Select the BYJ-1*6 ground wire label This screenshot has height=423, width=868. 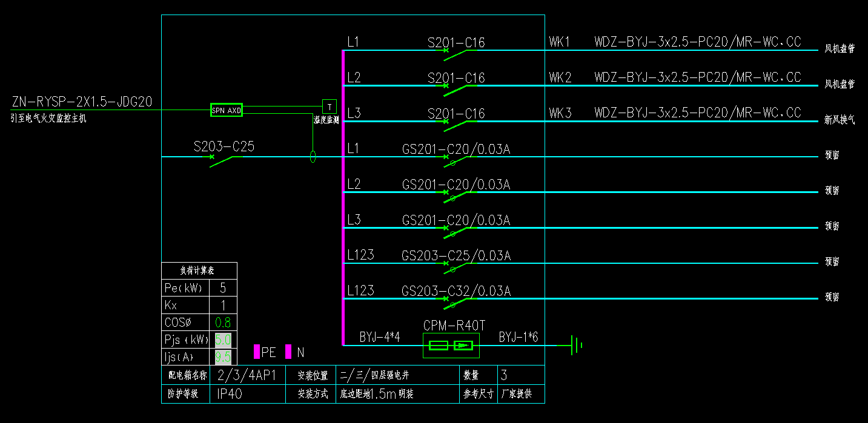(518, 337)
